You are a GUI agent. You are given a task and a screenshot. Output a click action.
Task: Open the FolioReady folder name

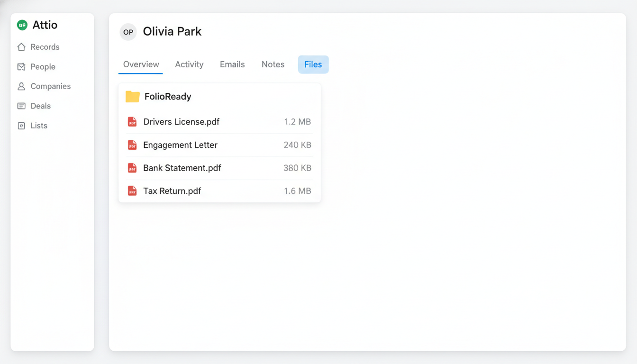click(168, 97)
